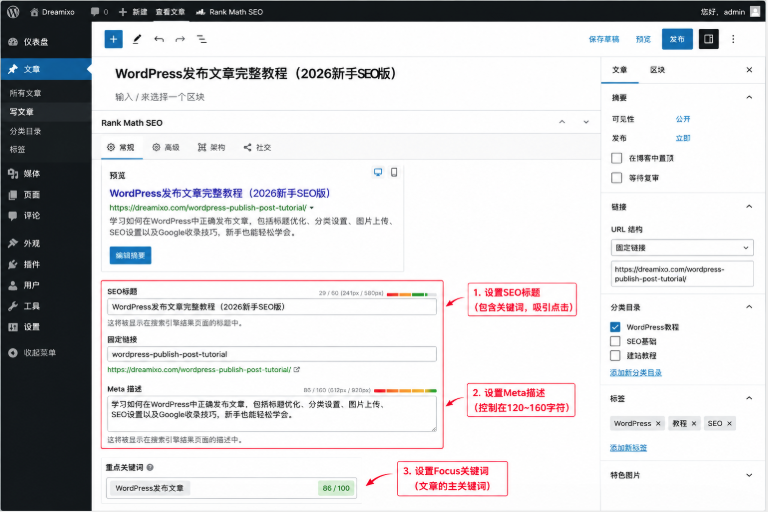Move Rank Math SEO panel up
The image size is (768, 512).
point(562,122)
